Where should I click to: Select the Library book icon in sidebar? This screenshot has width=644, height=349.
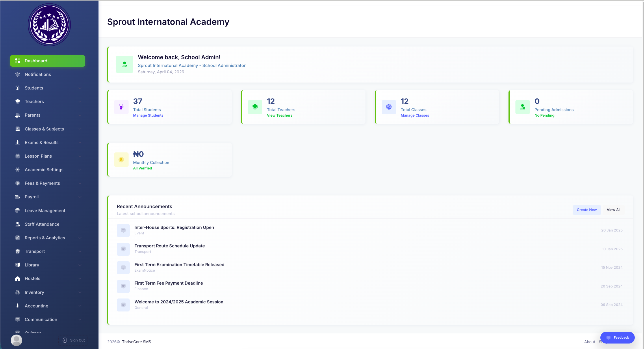point(18,265)
